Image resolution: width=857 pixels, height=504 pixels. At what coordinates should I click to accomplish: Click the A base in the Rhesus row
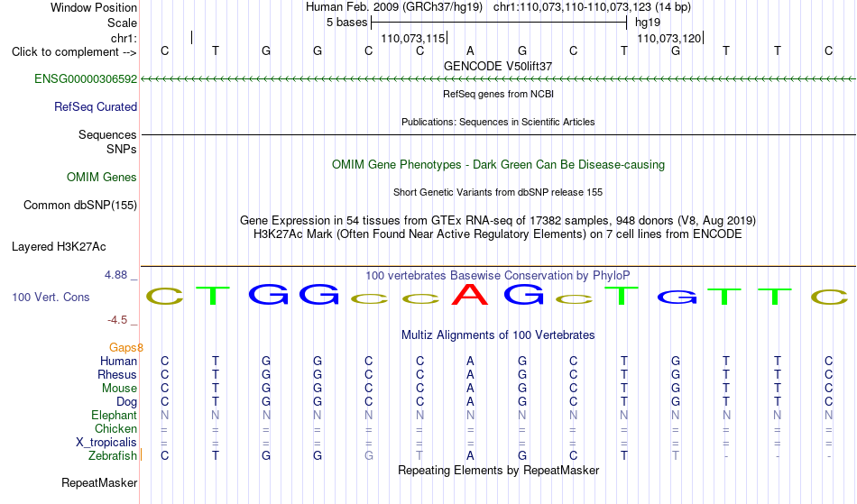pyautogui.click(x=470, y=374)
